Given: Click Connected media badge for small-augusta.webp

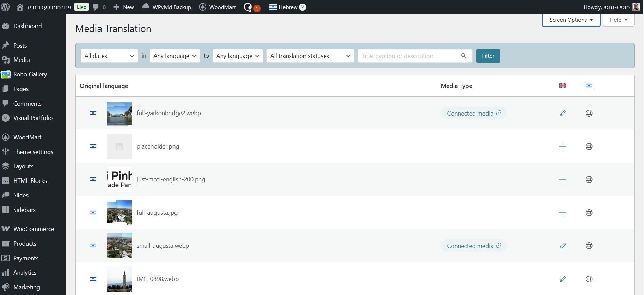Looking at the screenshot, I should pyautogui.click(x=473, y=246).
